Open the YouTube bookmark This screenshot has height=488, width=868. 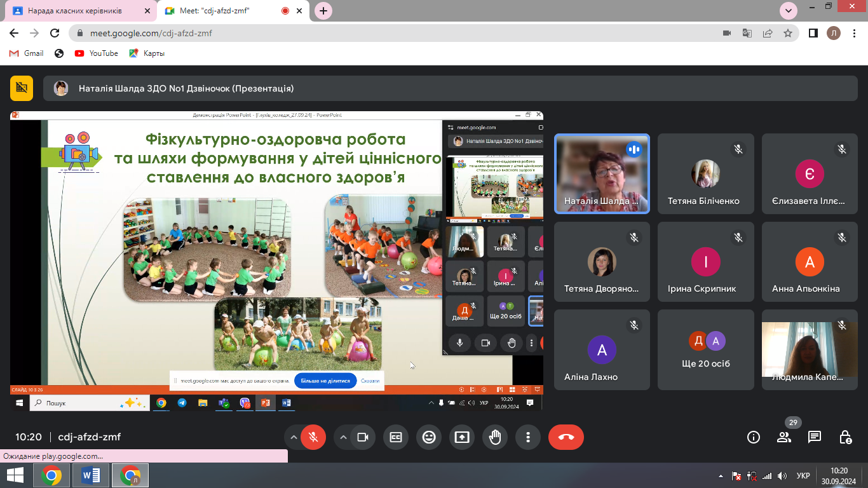coord(97,53)
